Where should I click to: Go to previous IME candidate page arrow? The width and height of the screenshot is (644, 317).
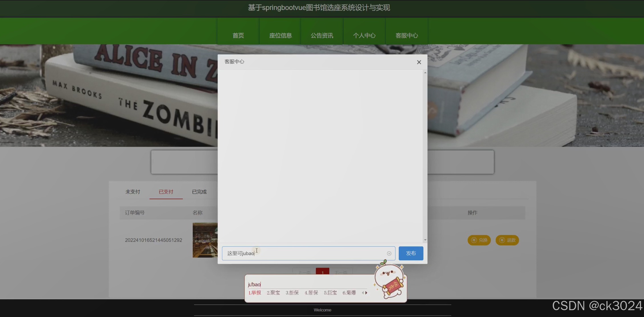(363, 293)
